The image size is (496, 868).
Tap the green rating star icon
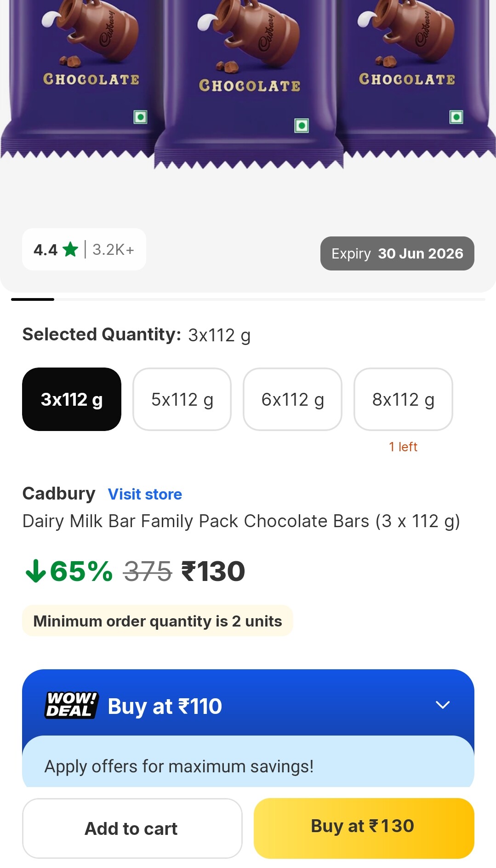pyautogui.click(x=70, y=249)
